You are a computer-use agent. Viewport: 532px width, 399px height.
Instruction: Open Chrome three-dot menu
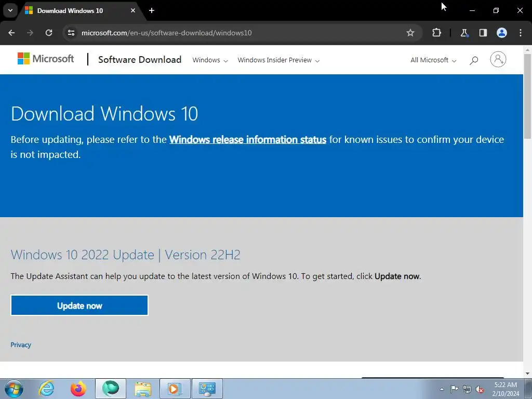[521, 33]
